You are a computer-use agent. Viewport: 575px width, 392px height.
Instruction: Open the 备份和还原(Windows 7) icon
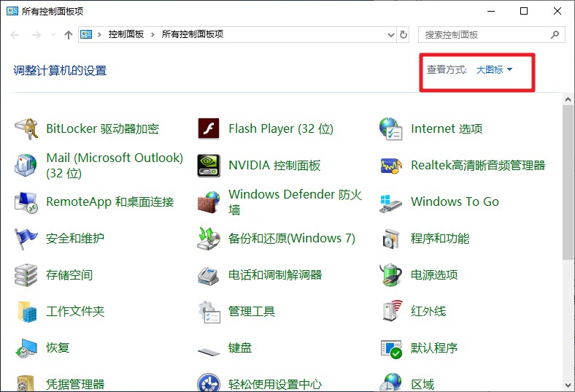(208, 239)
